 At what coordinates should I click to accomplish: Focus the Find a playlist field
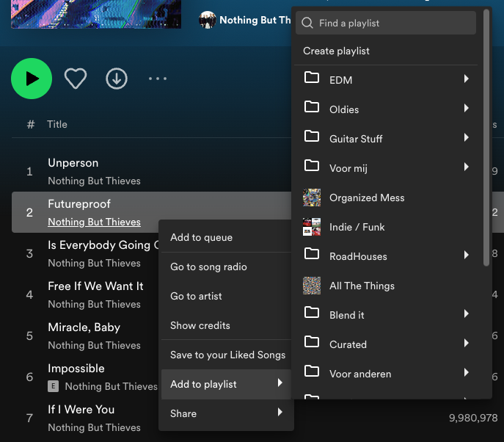point(386,23)
